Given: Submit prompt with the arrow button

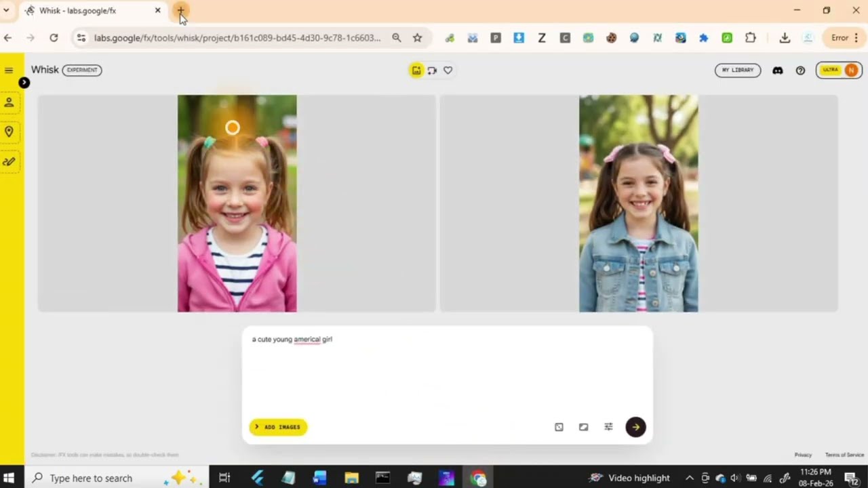Looking at the screenshot, I should click(635, 427).
